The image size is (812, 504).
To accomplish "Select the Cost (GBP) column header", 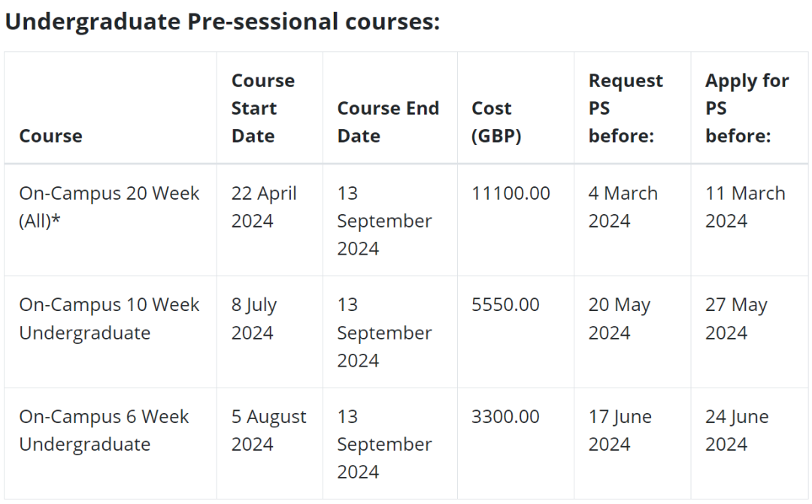I will 496,122.
